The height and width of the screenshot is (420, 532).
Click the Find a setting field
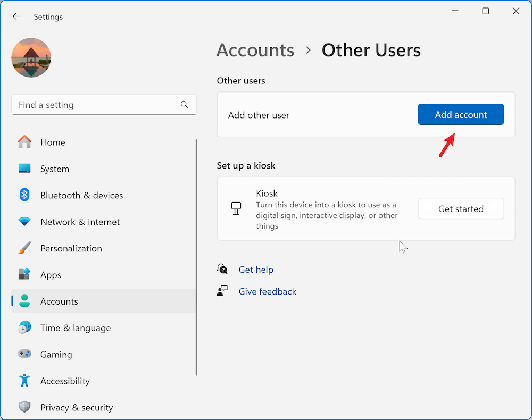[96, 105]
